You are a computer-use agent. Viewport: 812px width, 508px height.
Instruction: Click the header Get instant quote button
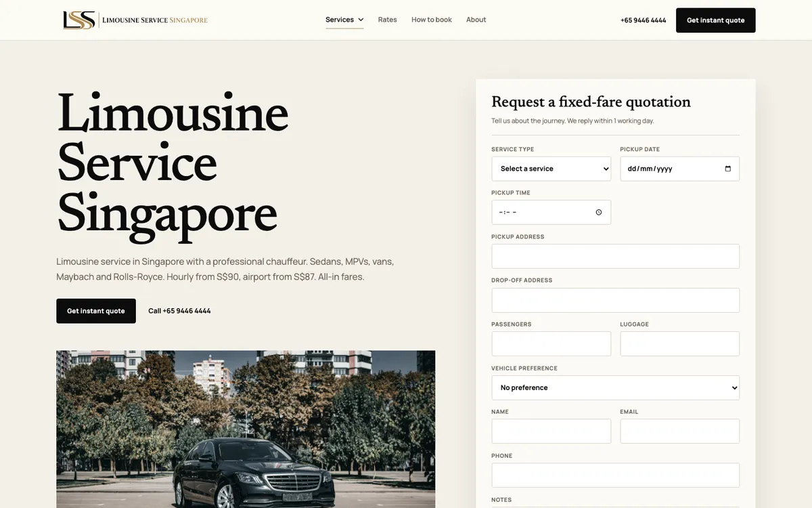[x=716, y=20]
